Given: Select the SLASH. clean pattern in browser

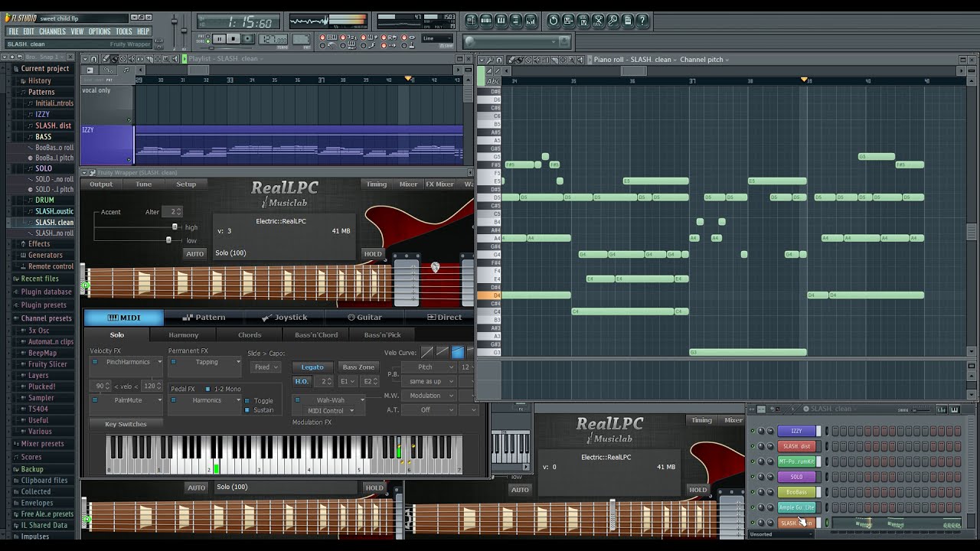Looking at the screenshot, I should pyautogui.click(x=54, y=222).
